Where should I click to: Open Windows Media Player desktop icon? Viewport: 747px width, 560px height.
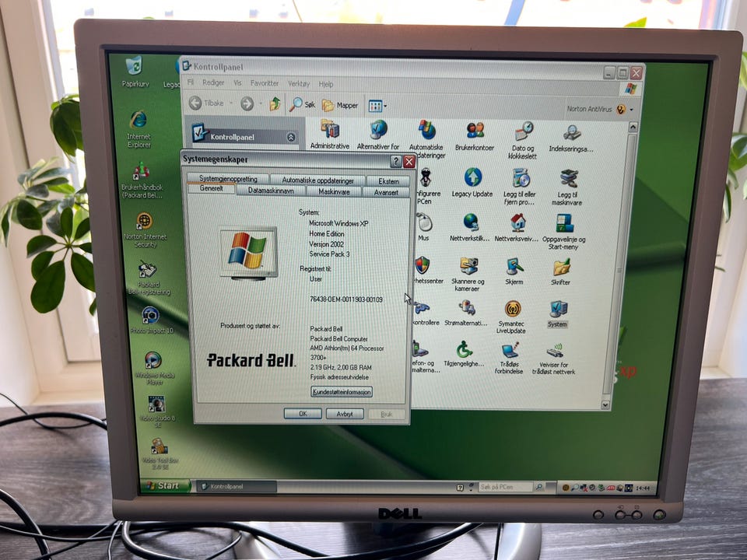(154, 368)
